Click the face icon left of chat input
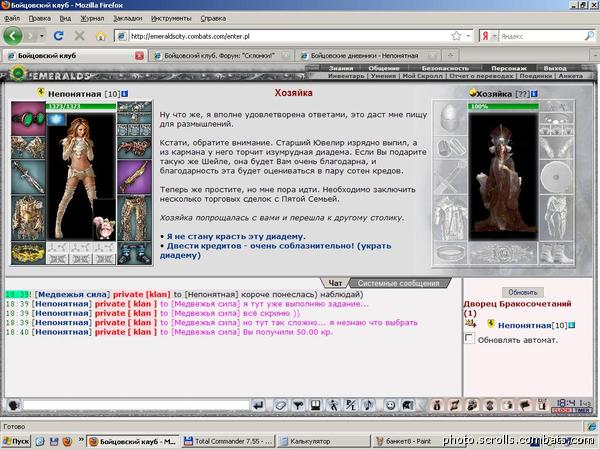The width and height of the screenshot is (600, 450). (13, 405)
